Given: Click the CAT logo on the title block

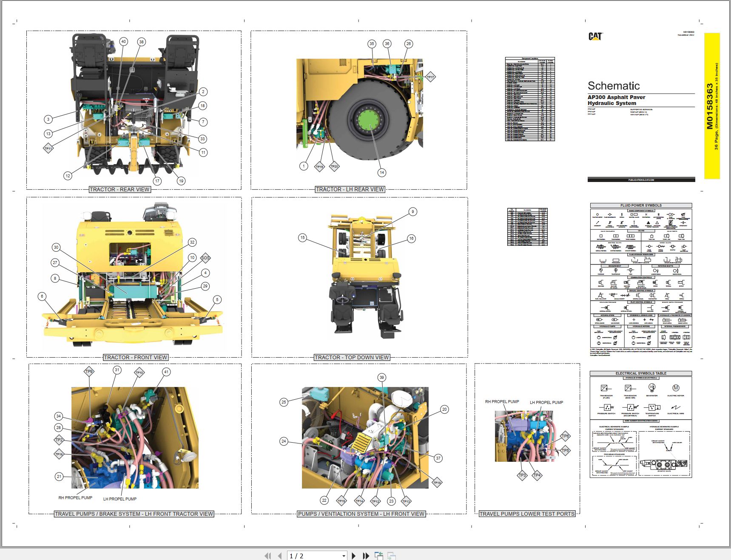Looking at the screenshot, I should point(595,37).
